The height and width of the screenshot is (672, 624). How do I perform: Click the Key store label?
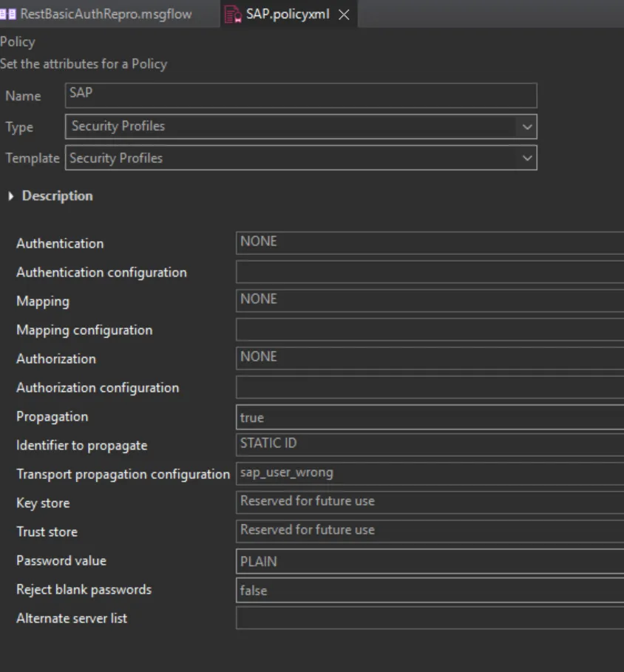43,503
